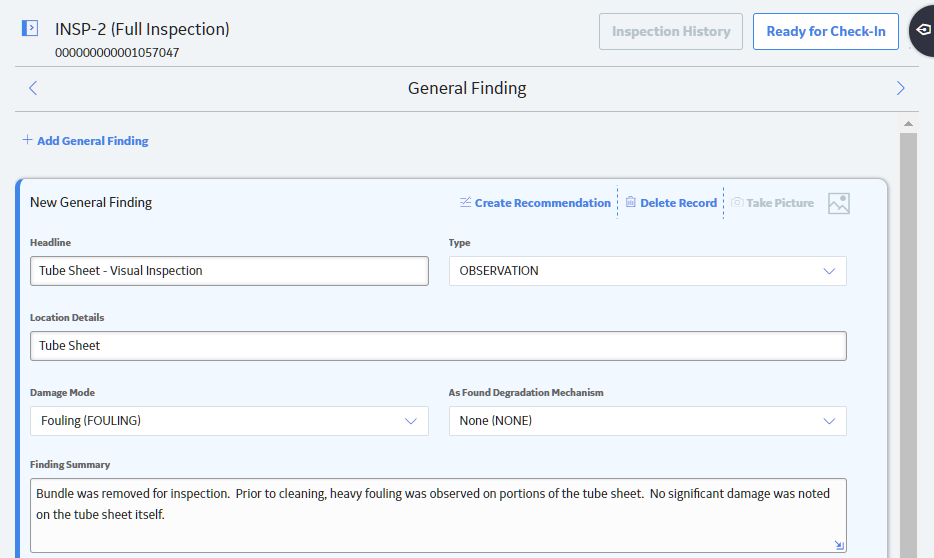Click the trash icon for Delete Record
Viewport: 934px width, 558px height.
631,202
